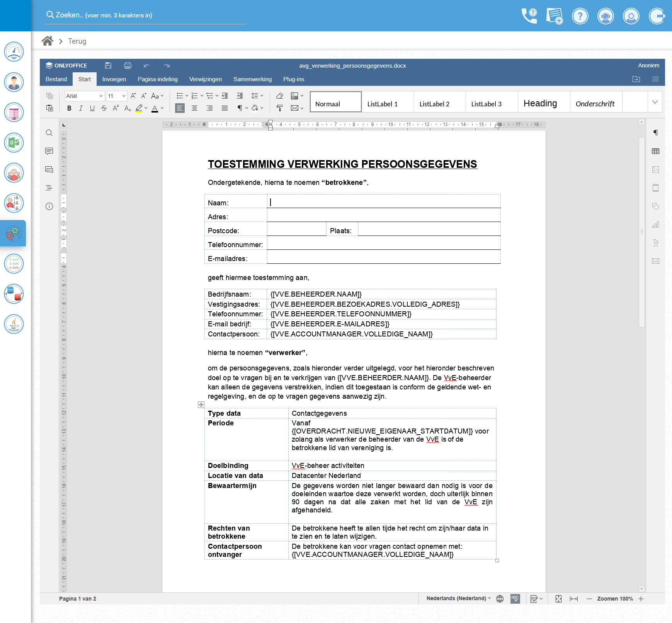The height and width of the screenshot is (623, 672).
Task: Apply the ListLabel 1 style
Action: (x=388, y=102)
